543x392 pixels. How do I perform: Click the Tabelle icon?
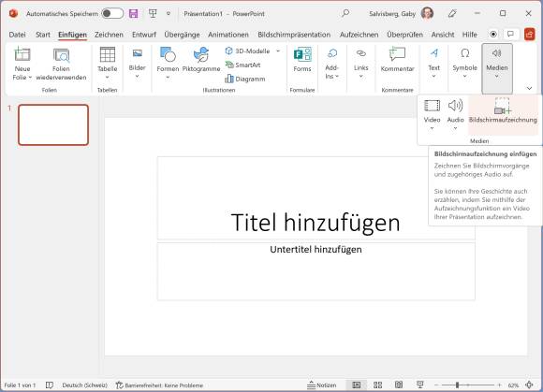tap(108, 54)
